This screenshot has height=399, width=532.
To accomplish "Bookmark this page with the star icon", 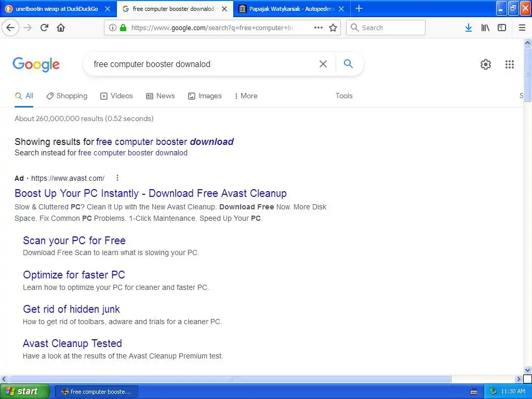I will (x=333, y=28).
